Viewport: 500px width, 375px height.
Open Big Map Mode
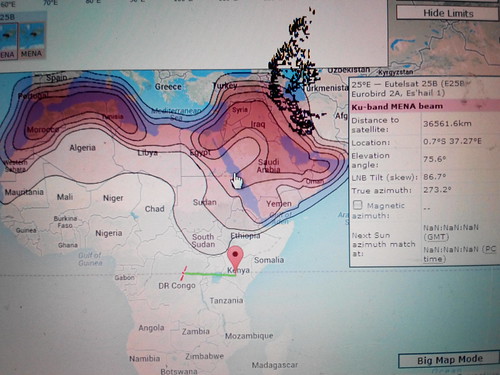[x=449, y=360]
